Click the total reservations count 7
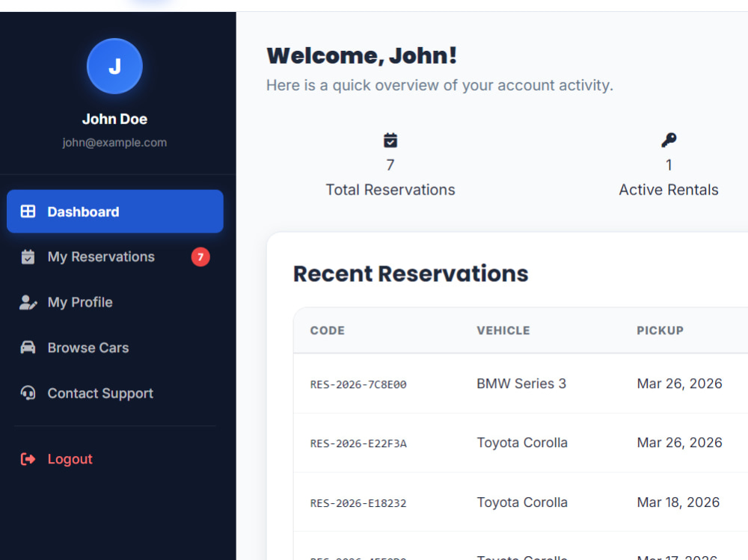 click(x=390, y=165)
